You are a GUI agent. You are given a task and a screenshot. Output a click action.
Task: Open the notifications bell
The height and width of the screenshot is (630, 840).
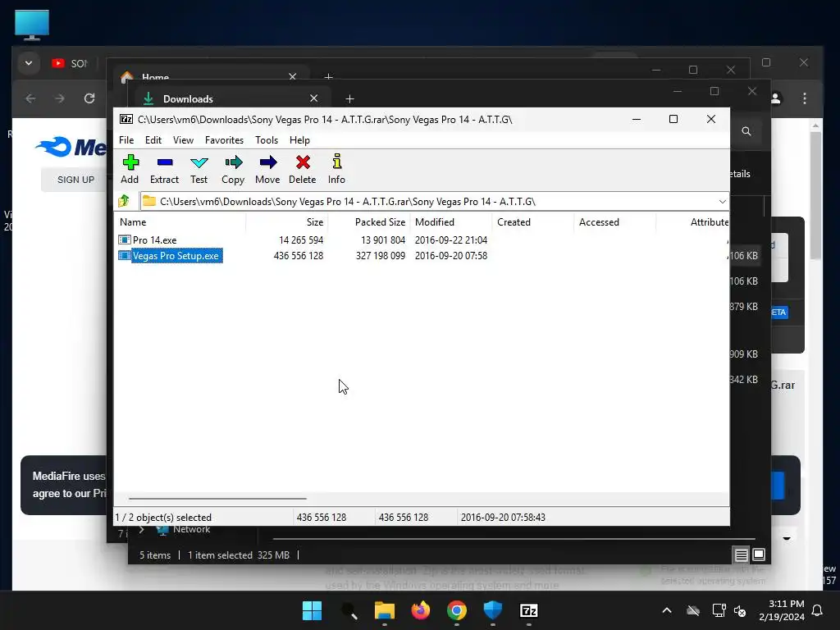click(x=818, y=610)
